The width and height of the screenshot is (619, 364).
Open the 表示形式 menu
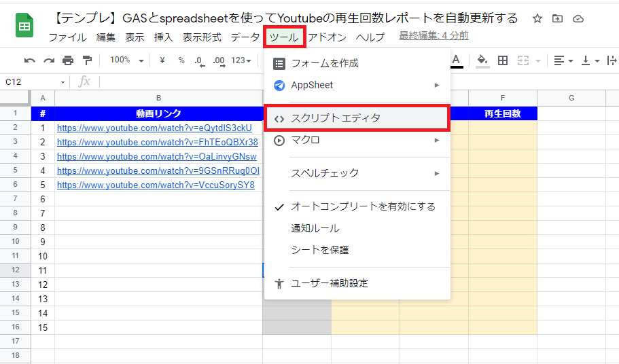(x=202, y=37)
